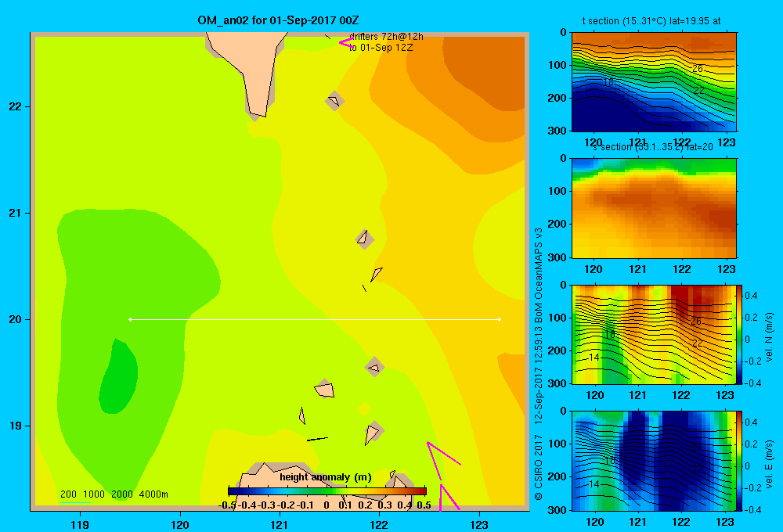The height and width of the screenshot is (532, 783).
Task: Click the 0.5 tick of the height anomaly colorbar
Action: click(x=424, y=505)
